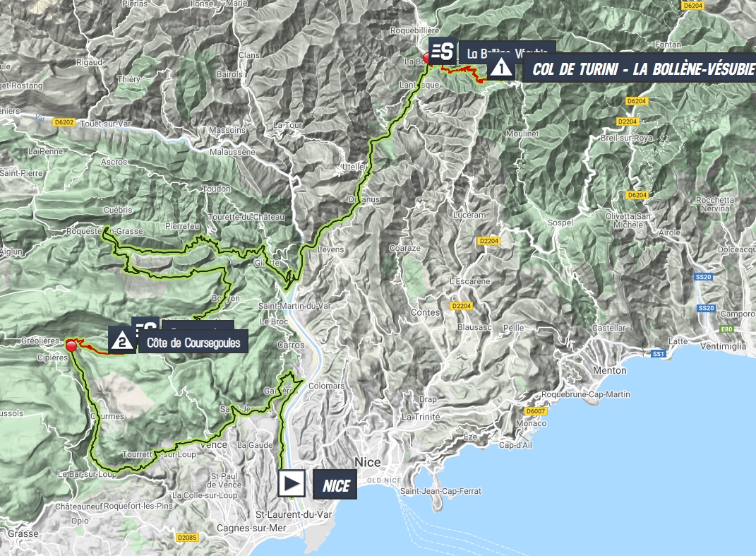Click the NICE start label
Screen dimensions: 756x556
(x=335, y=485)
